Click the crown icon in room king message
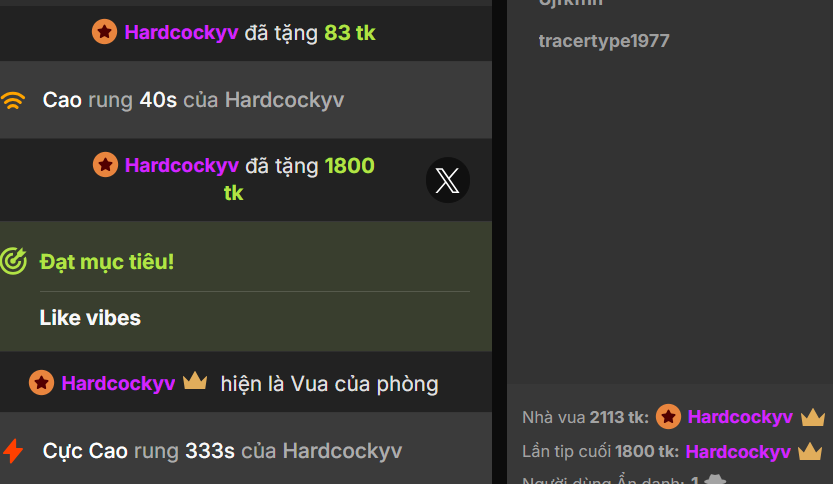Viewport: 833px width, 484px height. coord(195,381)
